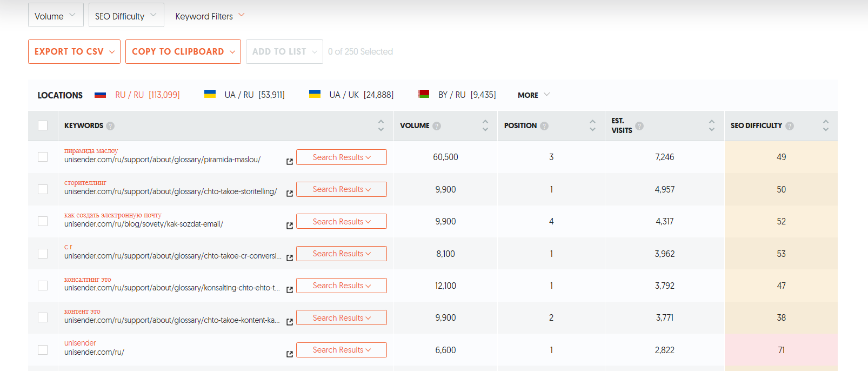Click volume value 12,100
Viewport: 868px width, 371px height.
click(445, 286)
